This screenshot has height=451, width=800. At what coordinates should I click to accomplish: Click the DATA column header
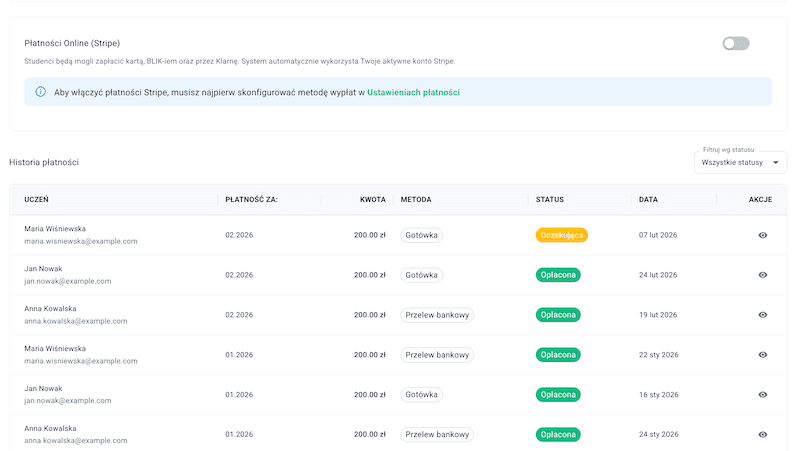pyautogui.click(x=648, y=199)
